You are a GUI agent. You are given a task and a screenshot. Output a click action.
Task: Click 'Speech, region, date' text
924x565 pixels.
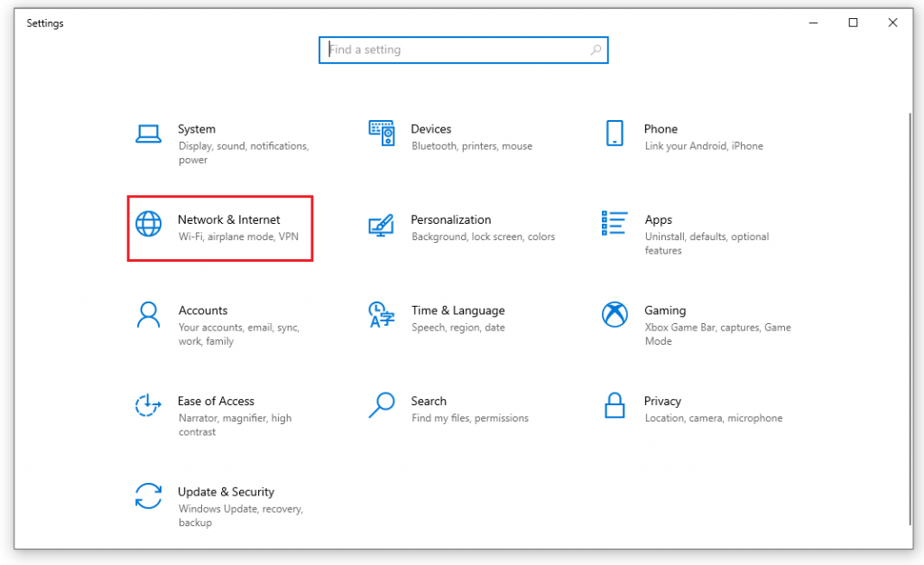point(457,328)
